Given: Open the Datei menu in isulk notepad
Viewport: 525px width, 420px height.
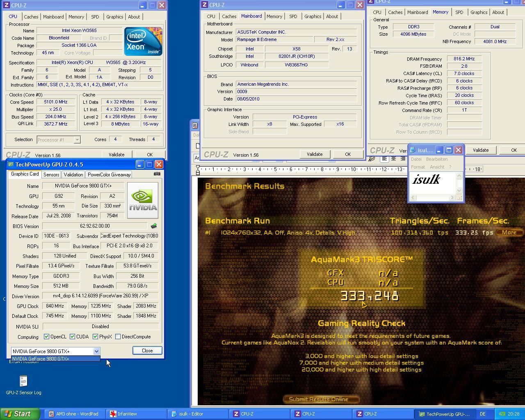Looking at the screenshot, I should (416, 159).
